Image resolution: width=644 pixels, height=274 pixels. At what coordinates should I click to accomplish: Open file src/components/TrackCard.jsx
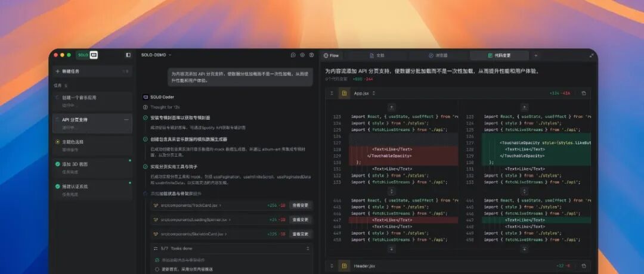191,205
